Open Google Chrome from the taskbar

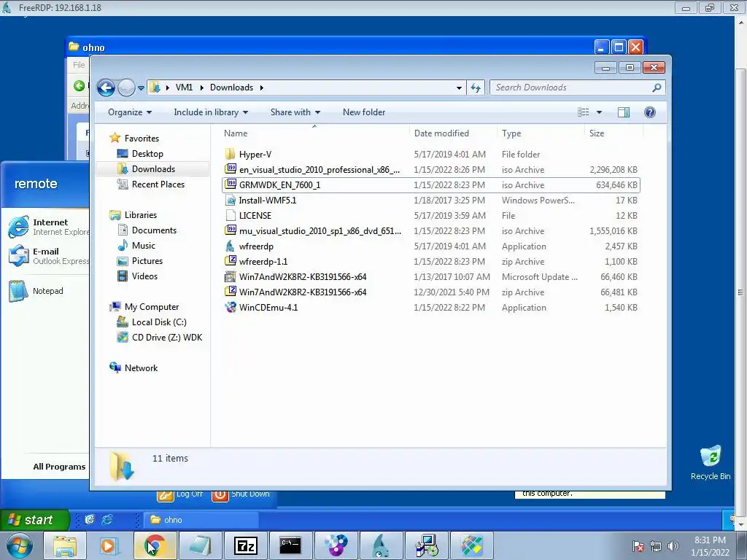pyautogui.click(x=155, y=545)
